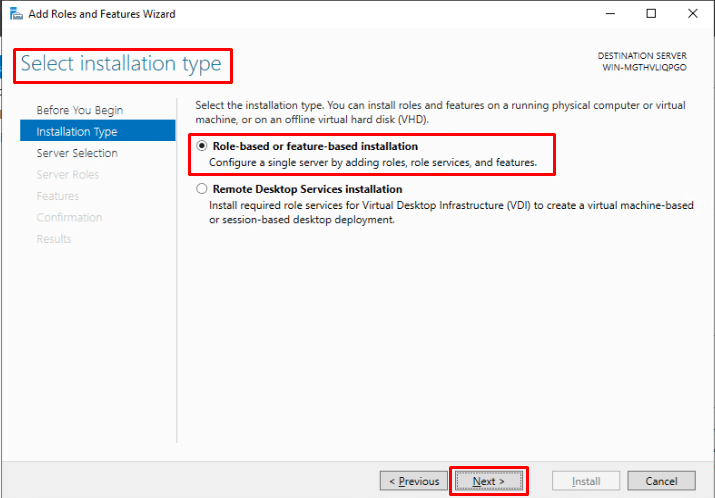Cancel the wizard
Screen dimensions: 715x498
tap(661, 481)
